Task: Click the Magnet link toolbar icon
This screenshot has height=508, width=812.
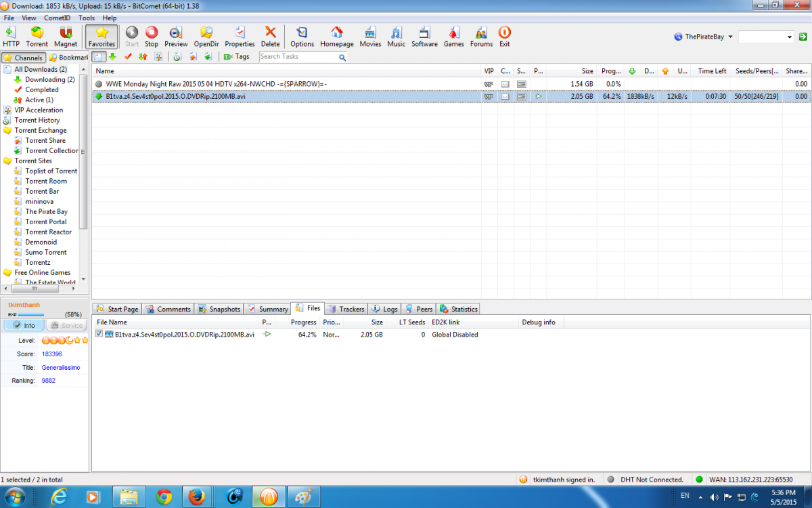Action: [66, 36]
